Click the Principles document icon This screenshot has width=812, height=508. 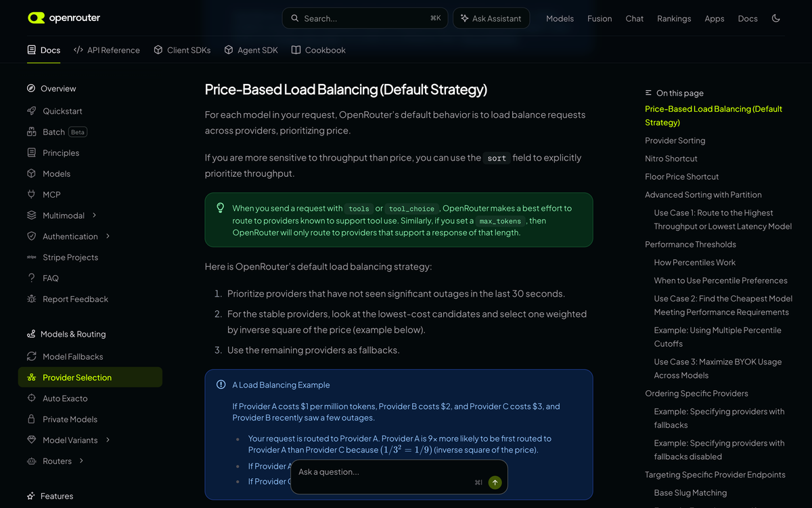[x=31, y=153]
